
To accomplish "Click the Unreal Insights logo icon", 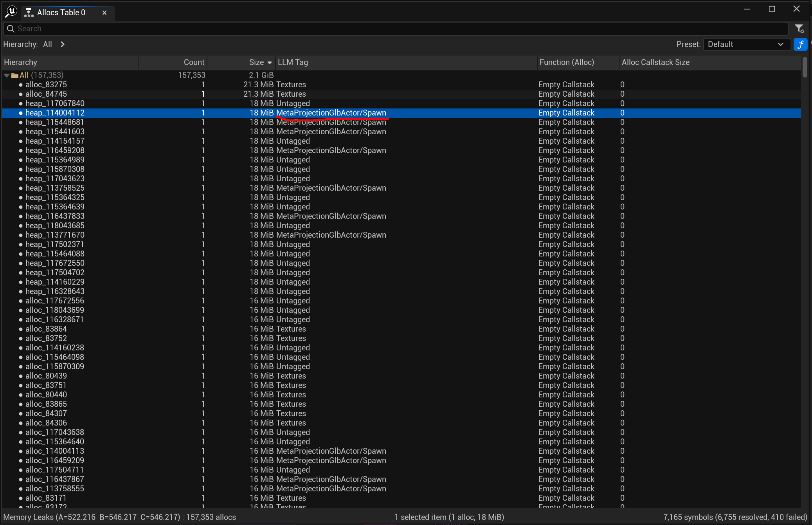I will [x=11, y=11].
